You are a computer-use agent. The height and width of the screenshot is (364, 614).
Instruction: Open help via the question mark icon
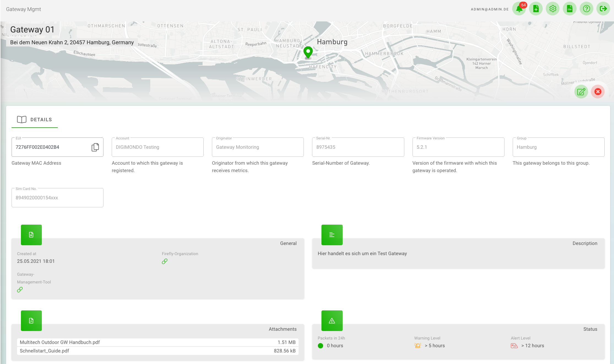[586, 9]
